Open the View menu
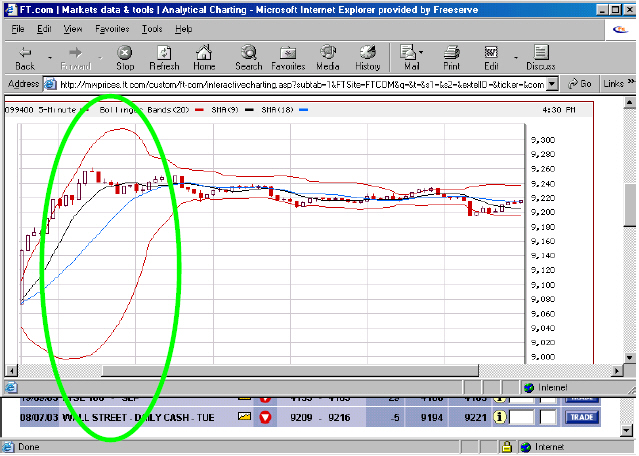The image size is (639, 456). pyautogui.click(x=73, y=29)
